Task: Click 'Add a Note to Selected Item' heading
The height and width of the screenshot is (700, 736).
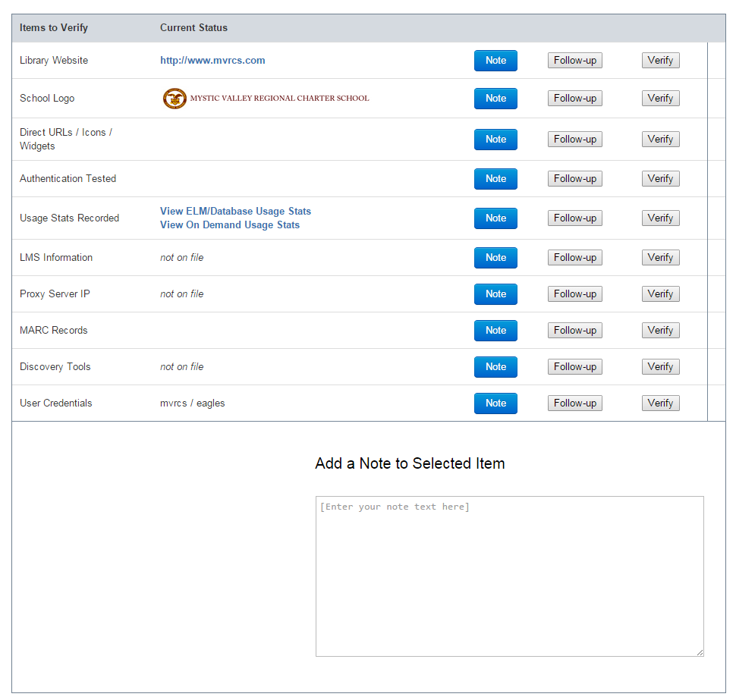Action: point(410,463)
